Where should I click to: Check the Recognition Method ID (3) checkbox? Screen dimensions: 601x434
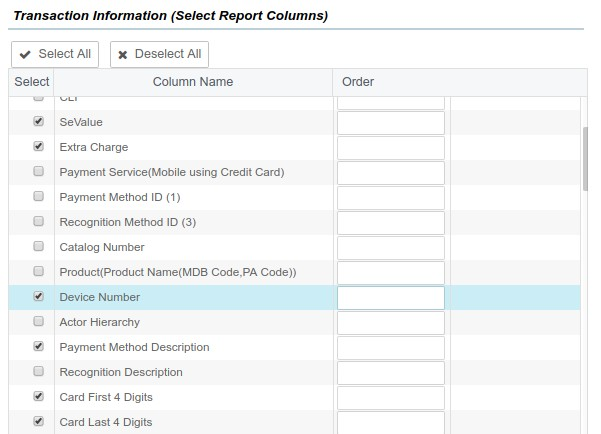pos(38,221)
